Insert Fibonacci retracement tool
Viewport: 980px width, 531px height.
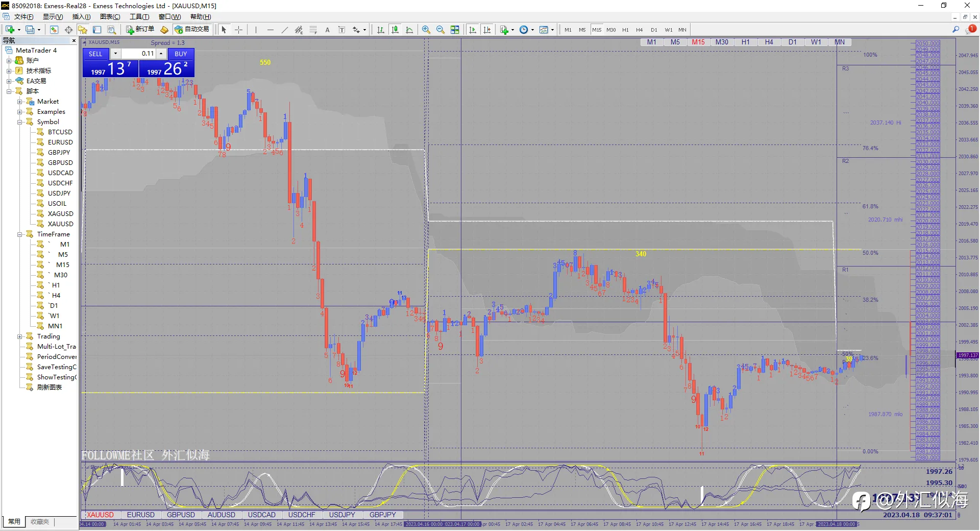point(313,30)
